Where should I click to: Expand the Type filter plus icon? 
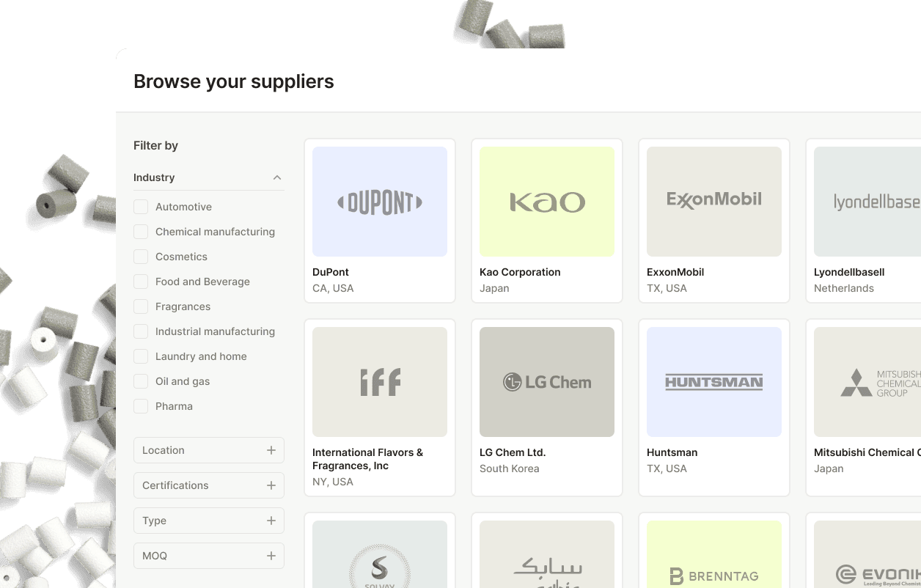(271, 521)
